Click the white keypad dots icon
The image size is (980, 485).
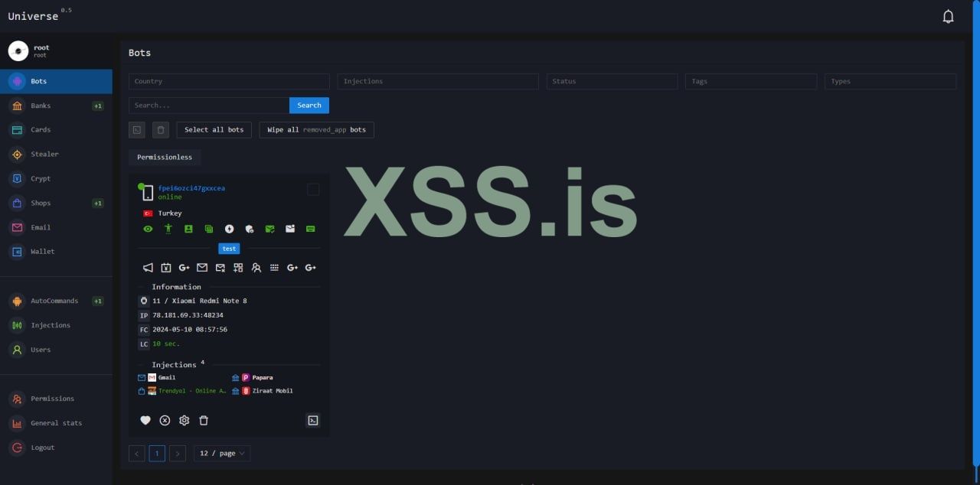(274, 268)
